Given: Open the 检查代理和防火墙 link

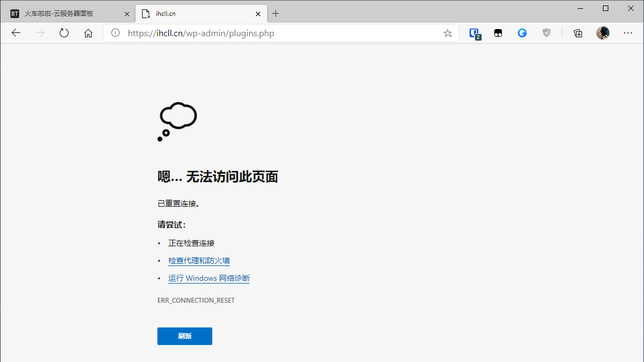Looking at the screenshot, I should (x=199, y=260).
